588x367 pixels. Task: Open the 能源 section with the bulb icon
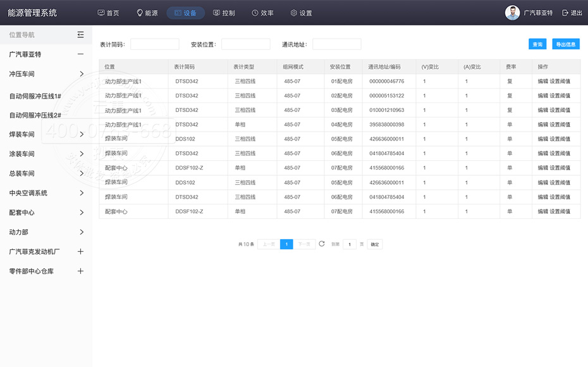147,13
